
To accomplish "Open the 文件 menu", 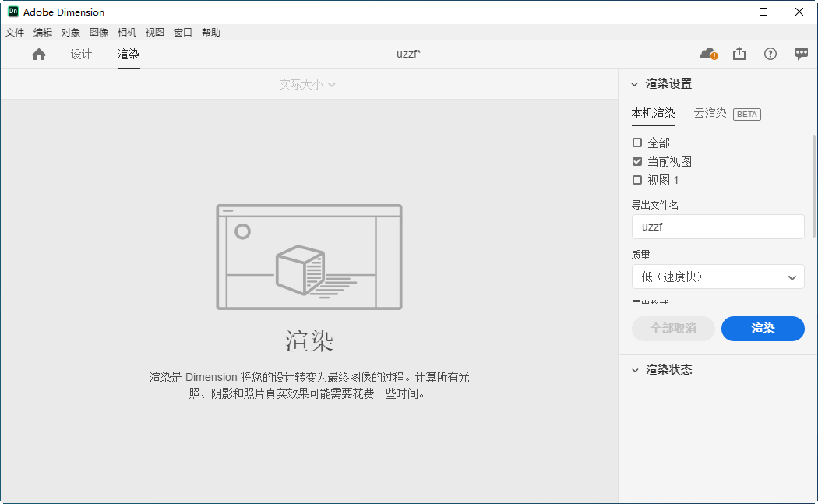I will 15,32.
